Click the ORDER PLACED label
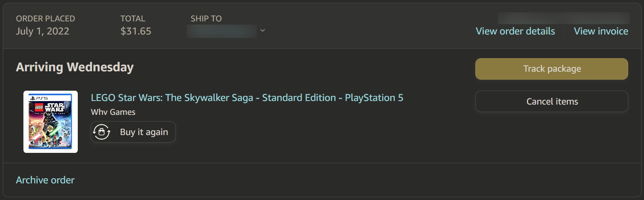The width and height of the screenshot is (644, 200). tap(45, 19)
